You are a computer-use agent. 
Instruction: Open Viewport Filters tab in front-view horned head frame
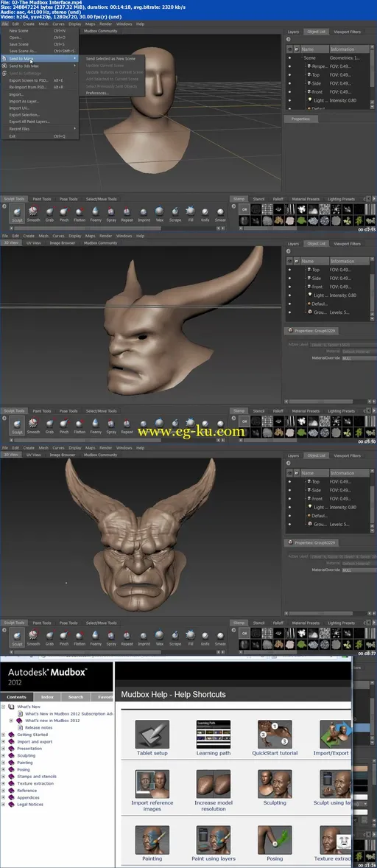[x=347, y=455]
